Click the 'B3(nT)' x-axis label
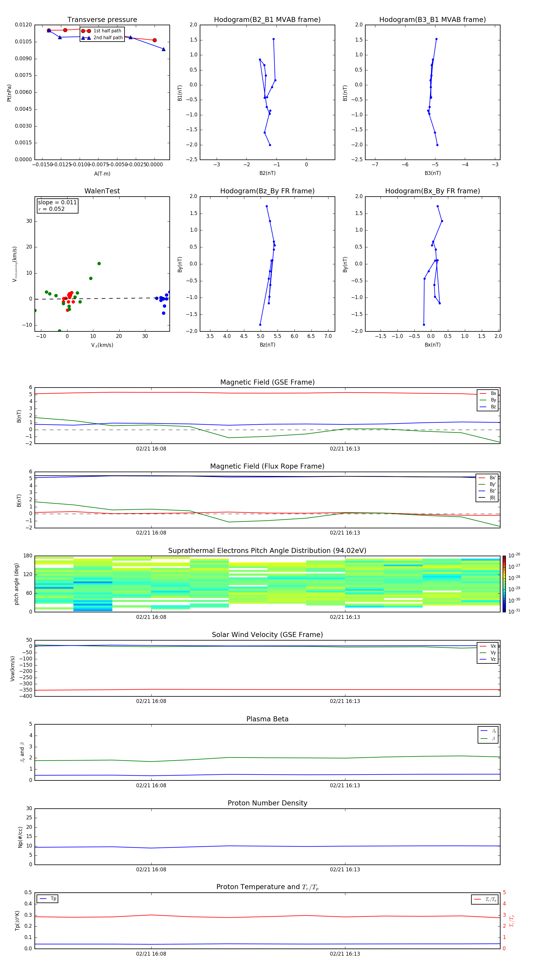535x980 pixels. point(432,173)
